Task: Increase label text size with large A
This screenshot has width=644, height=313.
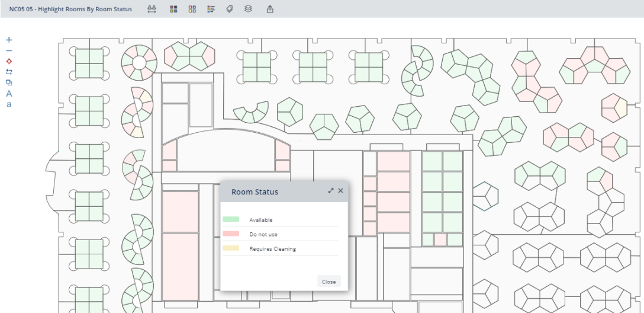Action: tap(9, 93)
